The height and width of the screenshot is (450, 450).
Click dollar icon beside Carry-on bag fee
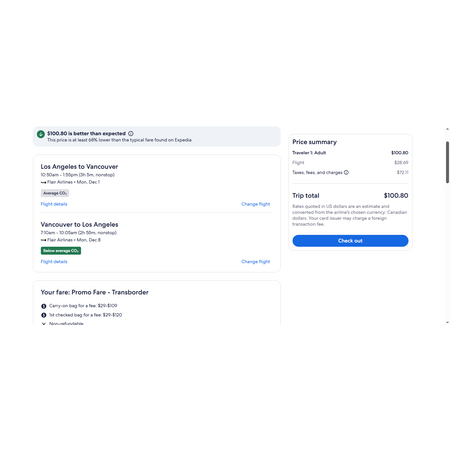pyautogui.click(x=44, y=306)
